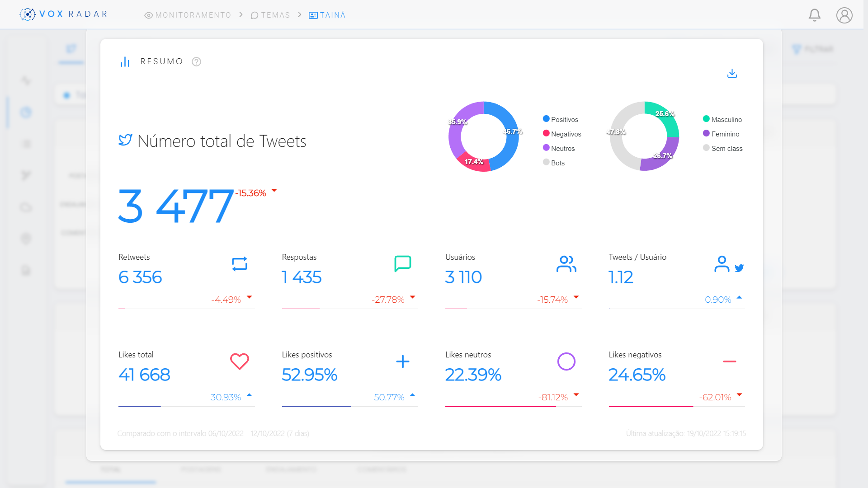The image size is (868, 488).
Task: Click the repeat icon on the Retweets card
Action: point(240,264)
